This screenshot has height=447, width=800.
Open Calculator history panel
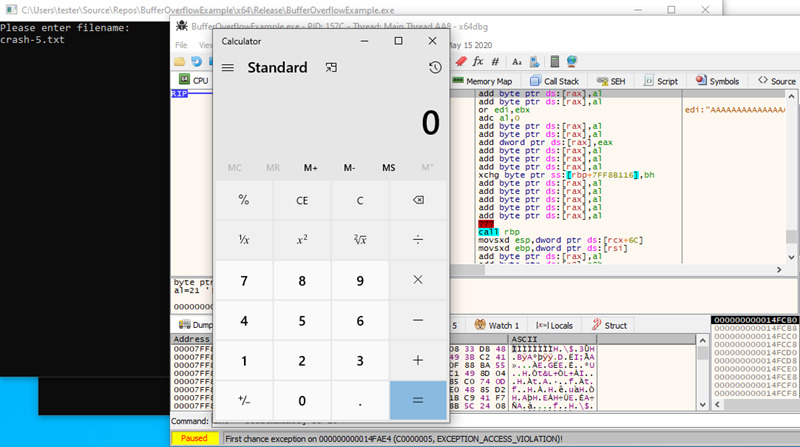click(435, 67)
